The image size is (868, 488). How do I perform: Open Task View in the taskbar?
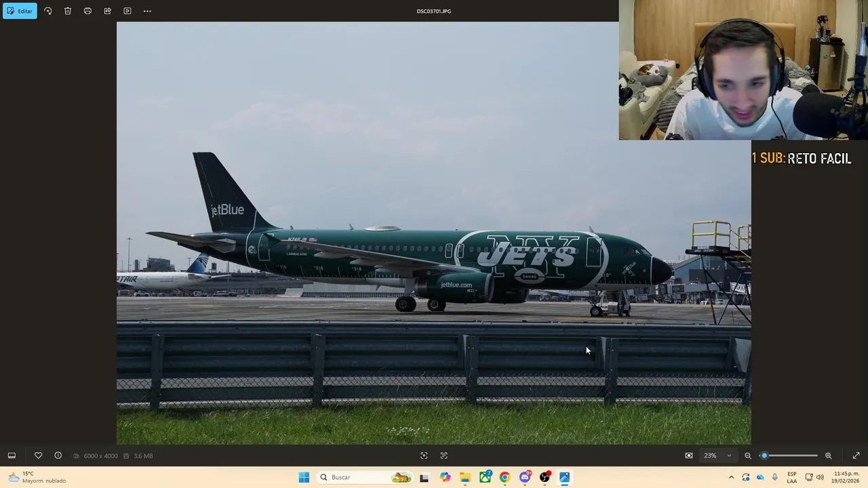[424, 477]
